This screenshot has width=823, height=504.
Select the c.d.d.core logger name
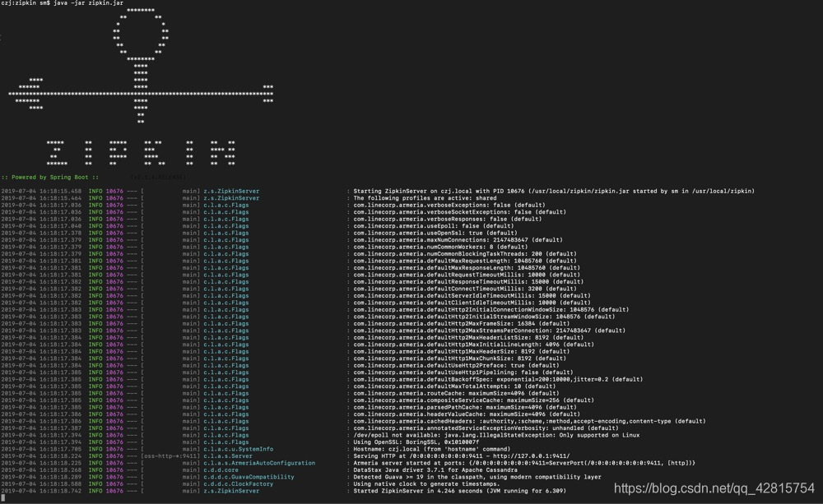pyautogui.click(x=221, y=470)
